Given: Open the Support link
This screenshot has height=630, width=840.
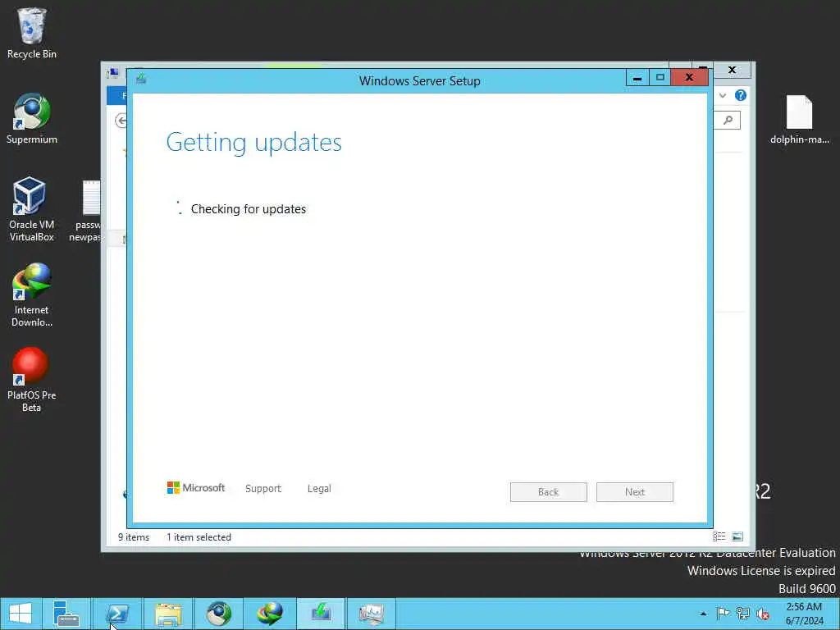Looking at the screenshot, I should point(263,489).
